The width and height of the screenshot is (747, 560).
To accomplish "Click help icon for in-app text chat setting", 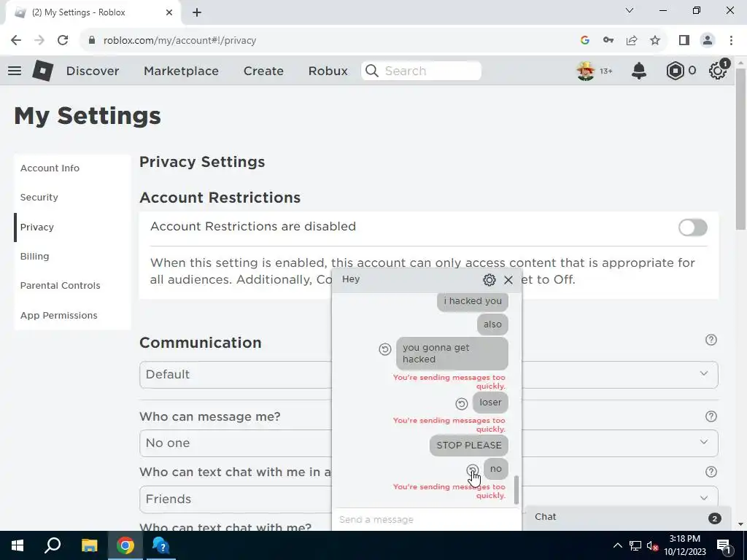I will [x=711, y=472].
